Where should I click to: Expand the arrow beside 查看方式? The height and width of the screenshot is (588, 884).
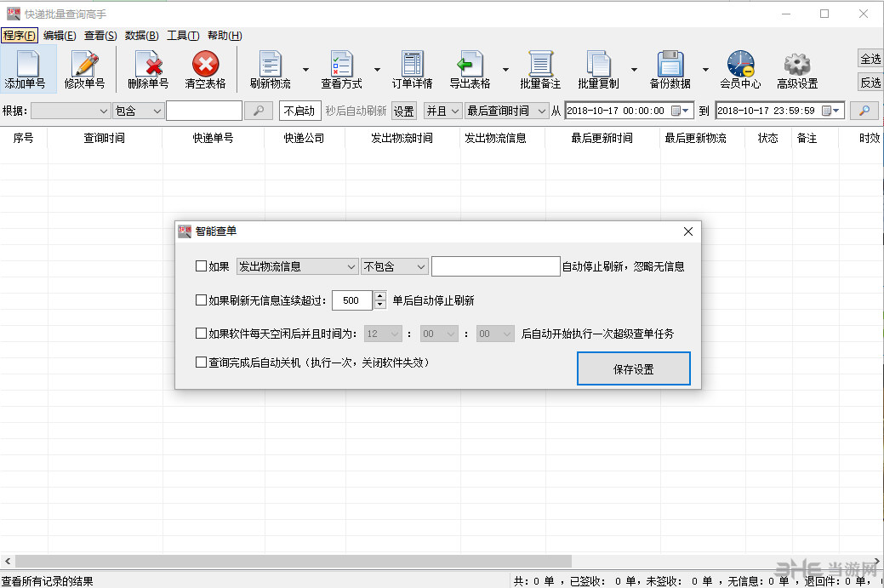click(x=377, y=69)
